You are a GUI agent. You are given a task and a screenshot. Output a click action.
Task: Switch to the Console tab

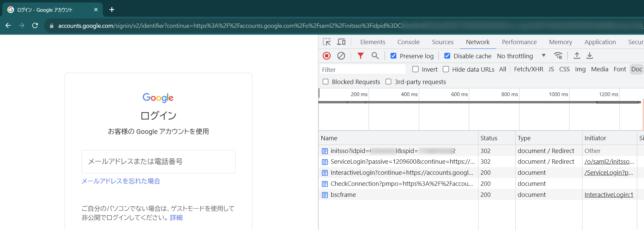tap(409, 42)
